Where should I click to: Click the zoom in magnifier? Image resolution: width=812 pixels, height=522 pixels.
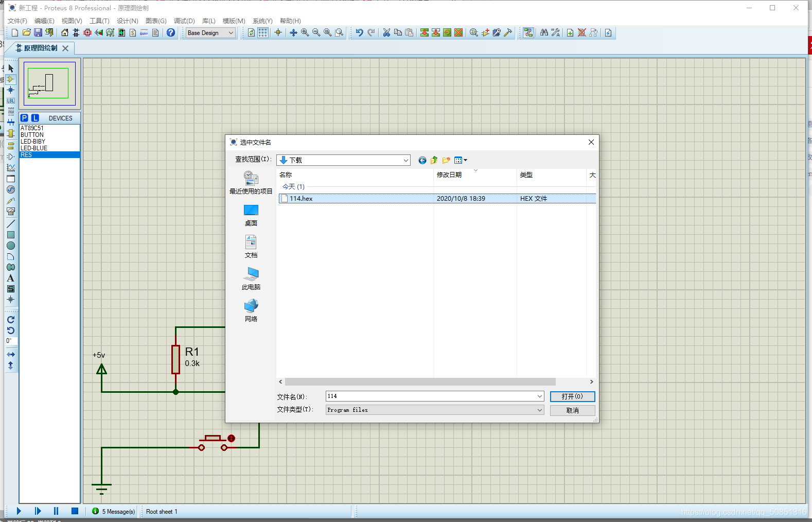[305, 32]
